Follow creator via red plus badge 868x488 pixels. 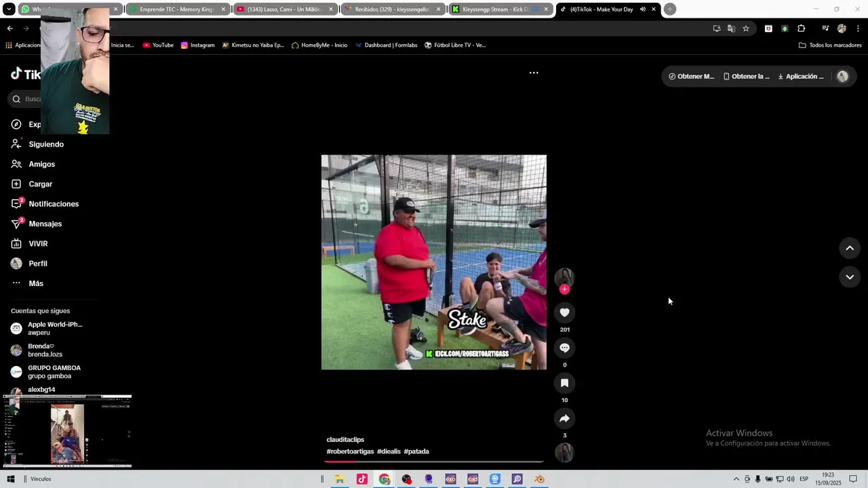click(x=564, y=289)
